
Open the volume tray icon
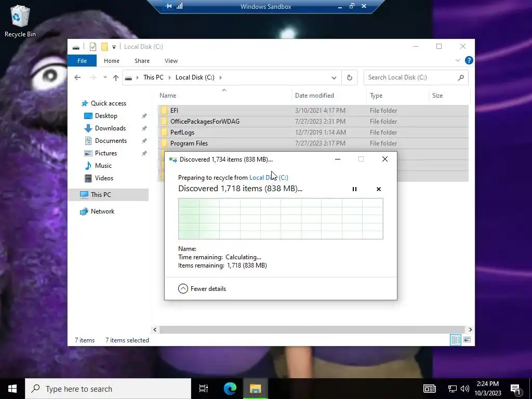coord(465,389)
